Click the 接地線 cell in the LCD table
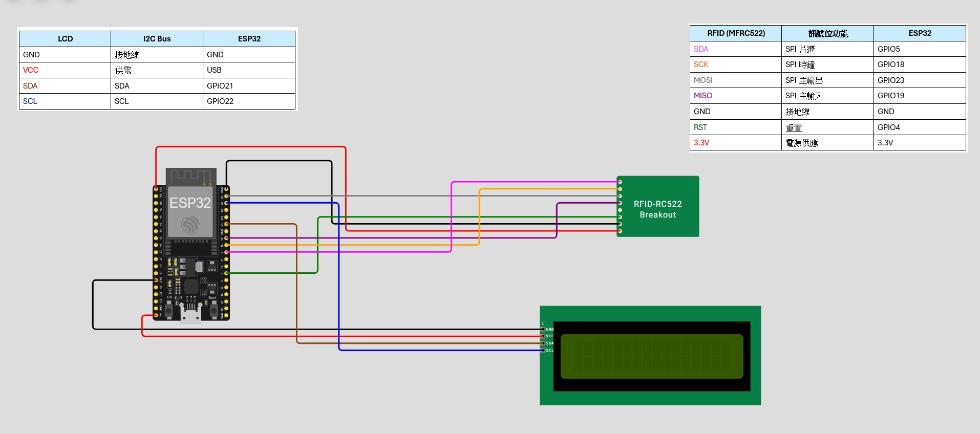Screen dimensions: 980x434 [x=157, y=55]
